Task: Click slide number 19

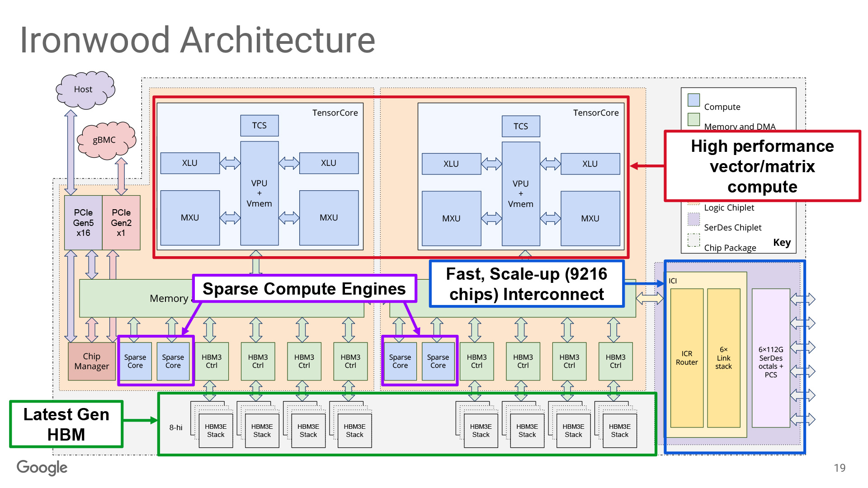Action: click(x=840, y=468)
